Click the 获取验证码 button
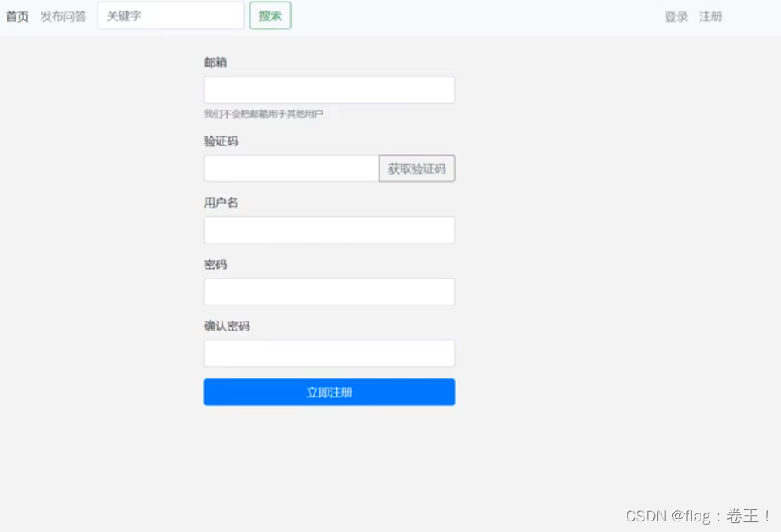This screenshot has width=781, height=532. click(x=416, y=168)
